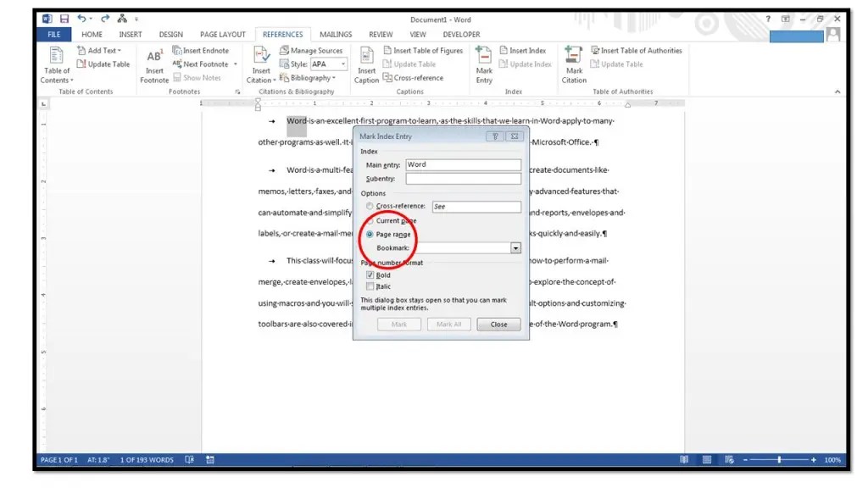Open the DESIGN tab
The height and width of the screenshot is (488, 868).
point(171,34)
